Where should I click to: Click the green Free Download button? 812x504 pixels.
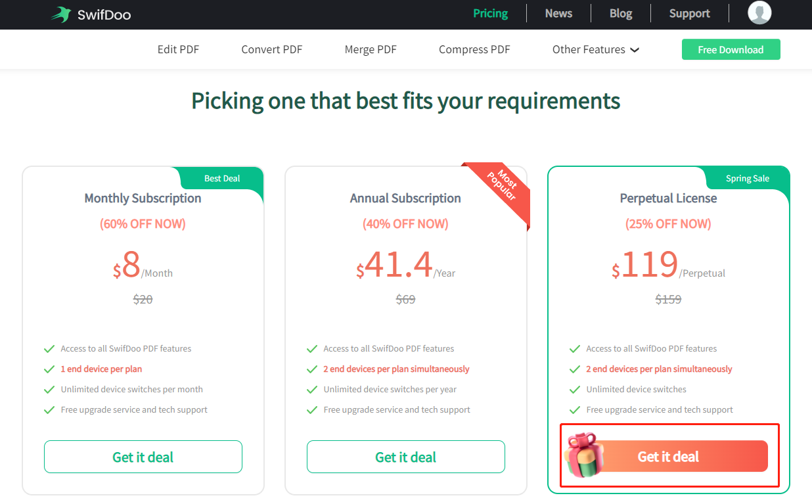tap(731, 49)
